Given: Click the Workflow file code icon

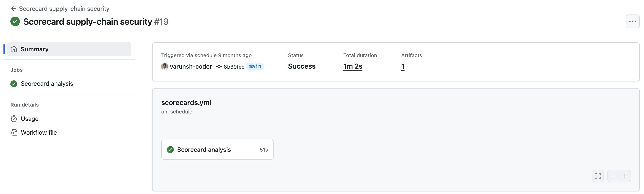Looking at the screenshot, I should [x=14, y=133].
